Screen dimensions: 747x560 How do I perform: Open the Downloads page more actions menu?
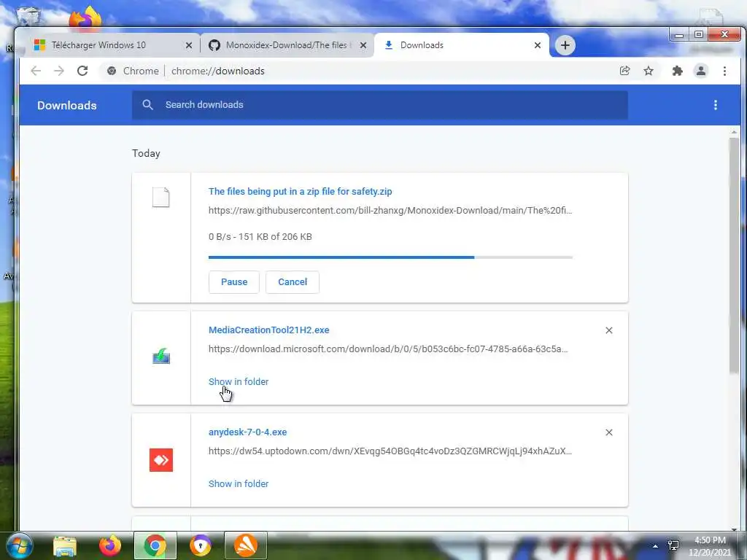click(715, 105)
